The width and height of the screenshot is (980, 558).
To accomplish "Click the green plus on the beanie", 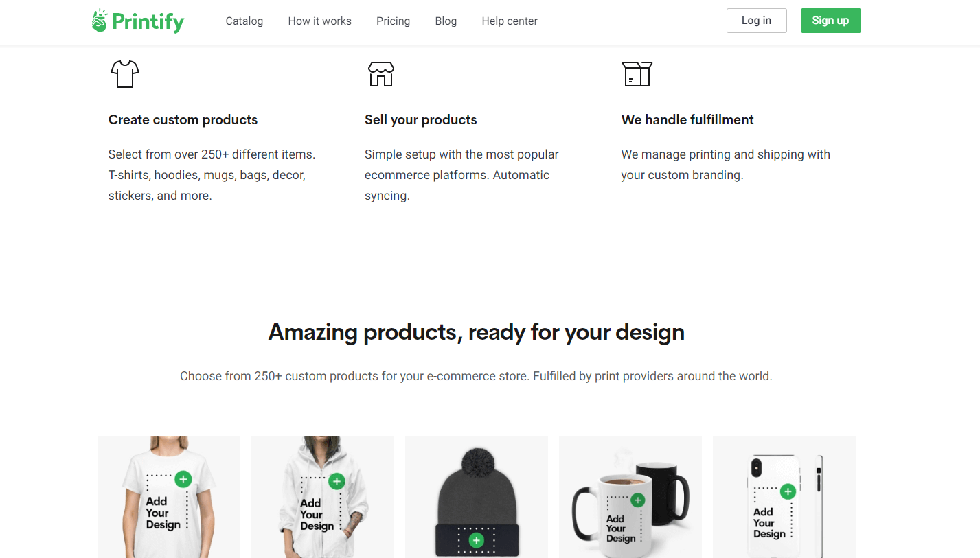I will click(x=476, y=541).
